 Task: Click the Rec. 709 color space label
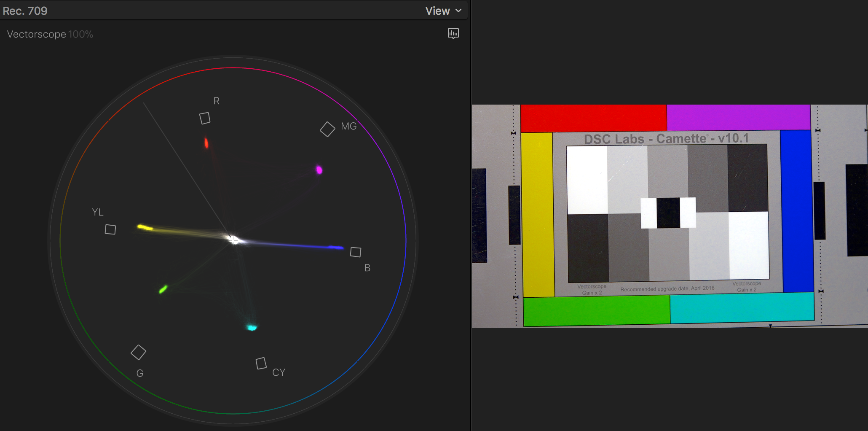pos(25,11)
